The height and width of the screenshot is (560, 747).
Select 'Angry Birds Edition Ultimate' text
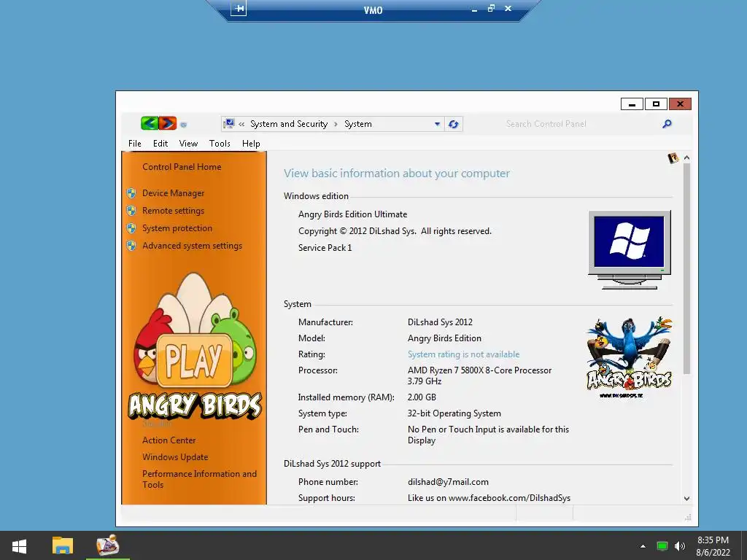pyautogui.click(x=352, y=214)
